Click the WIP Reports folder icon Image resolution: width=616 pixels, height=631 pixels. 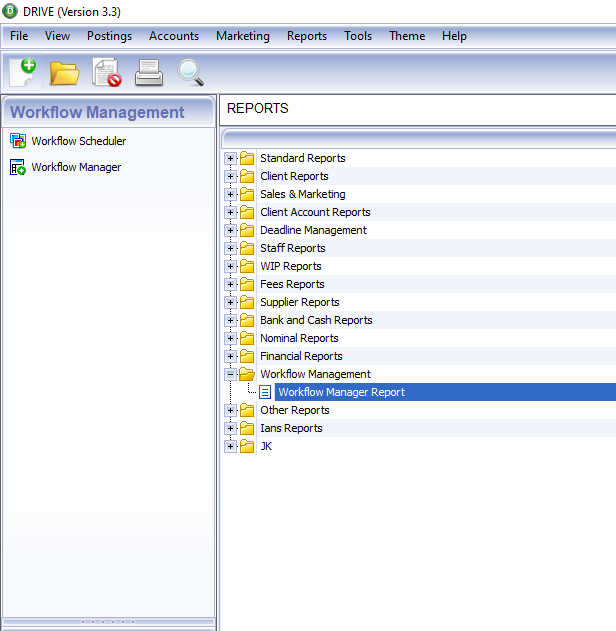click(247, 266)
